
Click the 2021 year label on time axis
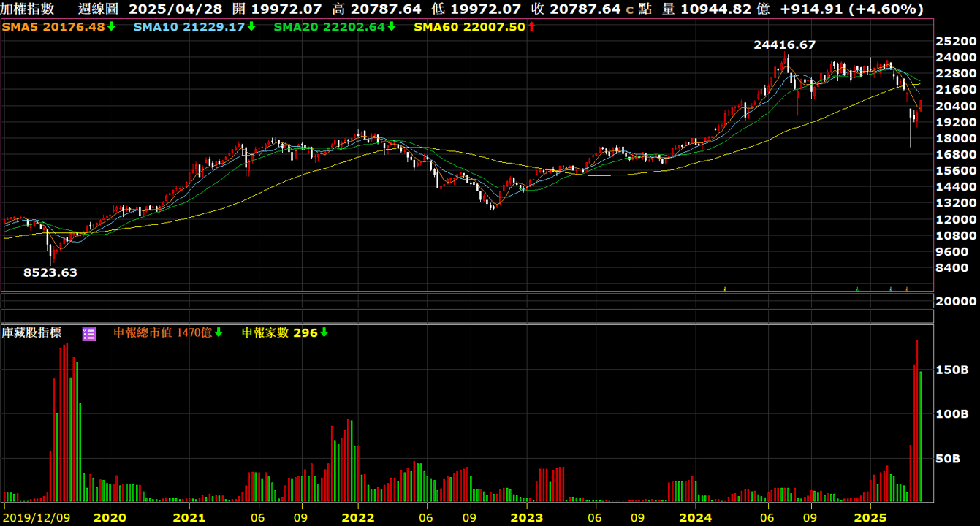190,517
